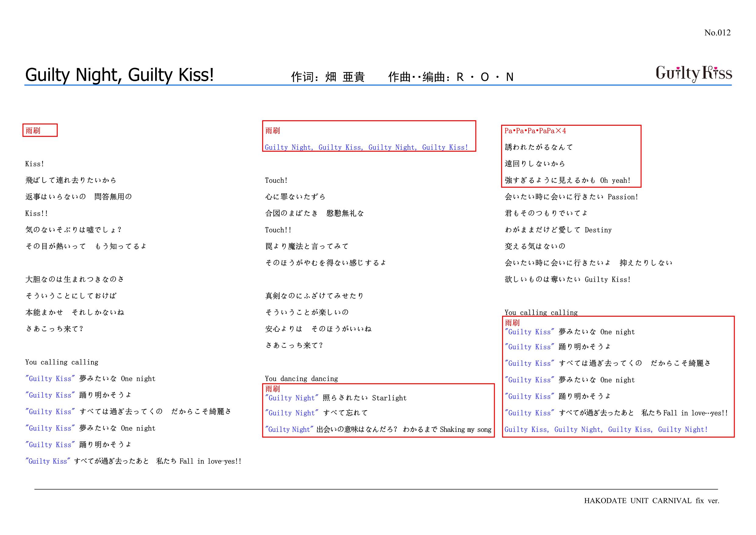
Task: Click the first red 雨刷 label in left column
Action: 33,131
